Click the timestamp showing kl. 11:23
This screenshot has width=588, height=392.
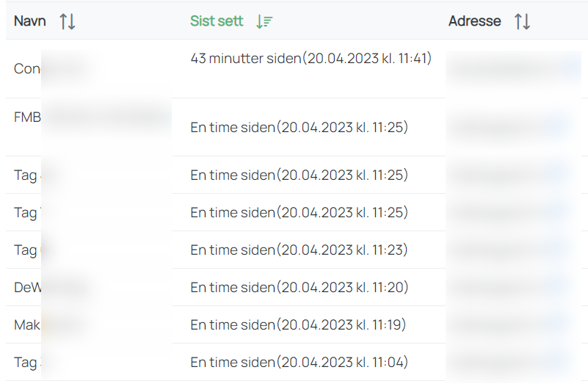pos(299,250)
